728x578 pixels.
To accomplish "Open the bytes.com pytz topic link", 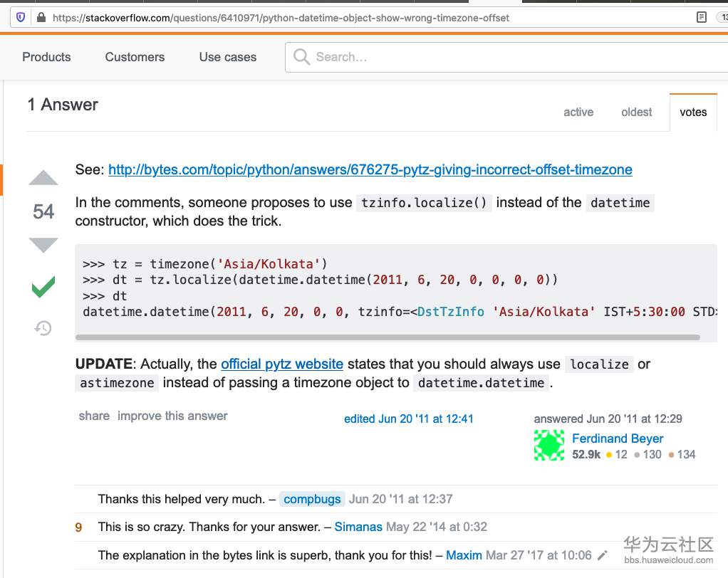I will pos(370,169).
